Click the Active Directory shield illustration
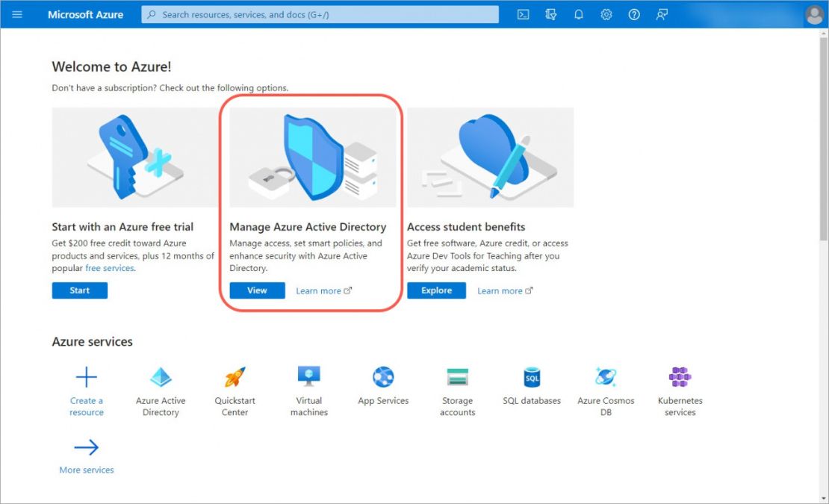Image resolution: width=829 pixels, height=504 pixels. 312,158
